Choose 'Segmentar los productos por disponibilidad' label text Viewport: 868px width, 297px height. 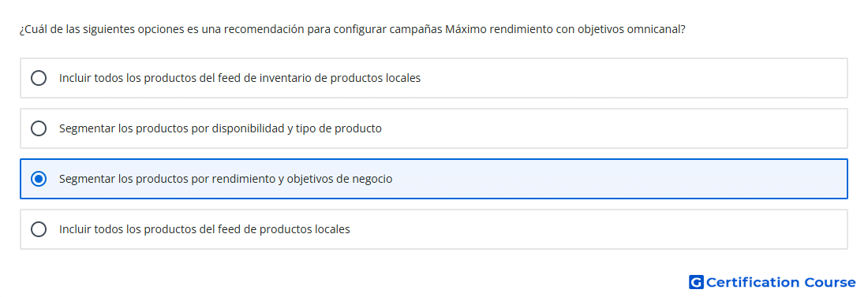220,128
